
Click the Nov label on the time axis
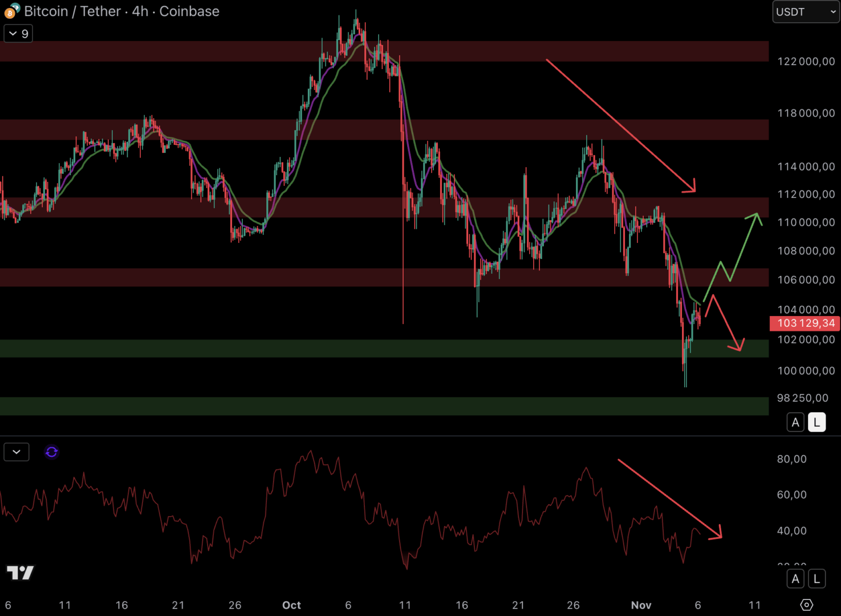point(641,605)
